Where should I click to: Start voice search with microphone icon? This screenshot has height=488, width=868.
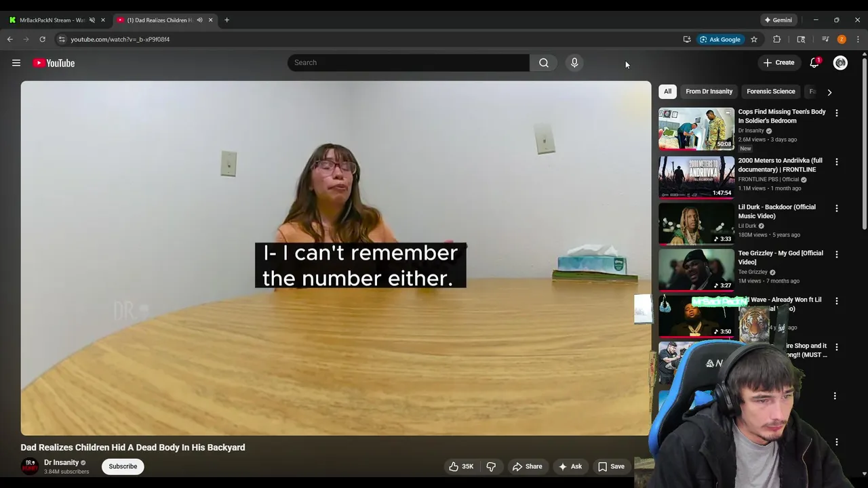click(x=574, y=62)
